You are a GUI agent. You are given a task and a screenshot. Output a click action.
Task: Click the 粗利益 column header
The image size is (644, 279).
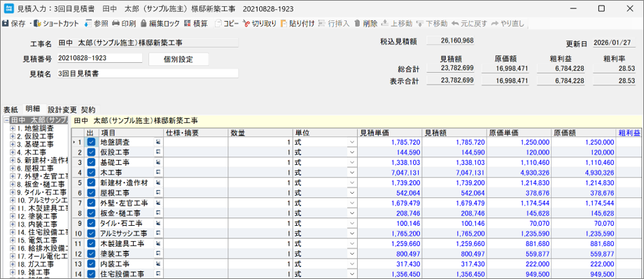point(629,133)
